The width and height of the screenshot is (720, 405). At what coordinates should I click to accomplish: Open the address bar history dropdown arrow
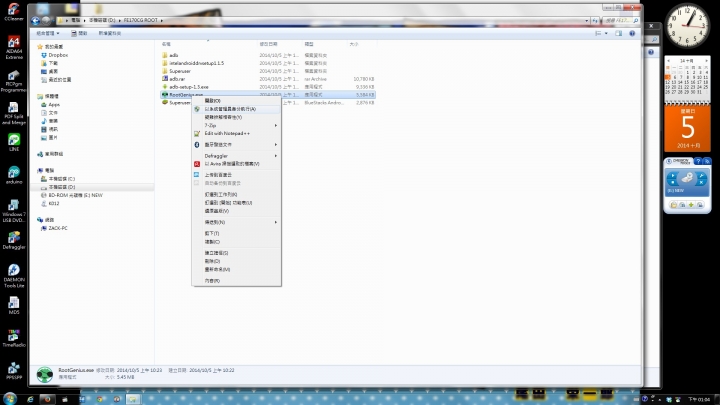click(586, 20)
